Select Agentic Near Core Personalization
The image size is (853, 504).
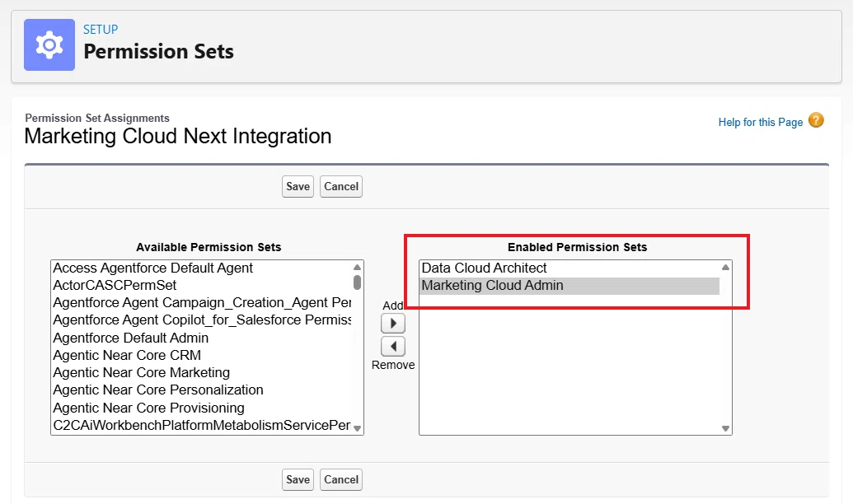202,390
